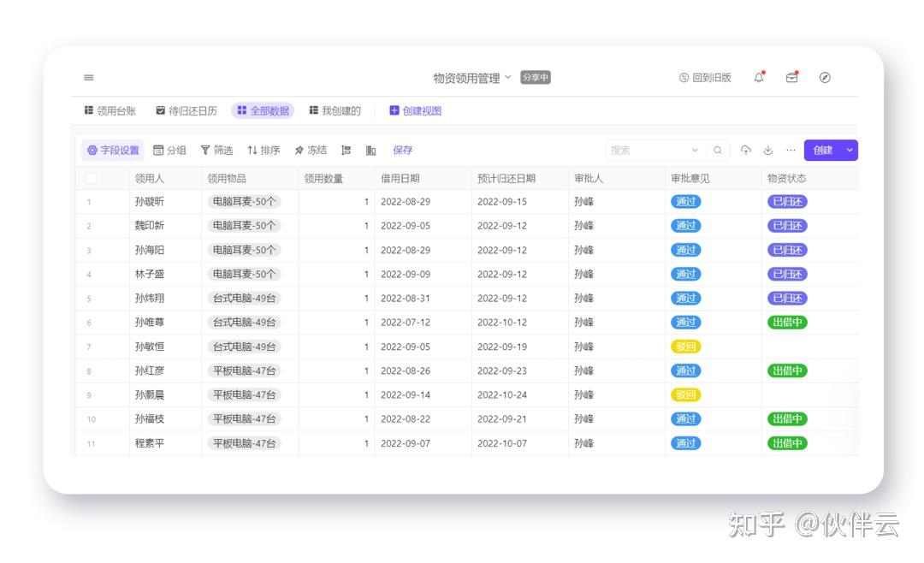Expand the arrow beside 创建 button
The width and height of the screenshot is (924, 563).
[850, 151]
